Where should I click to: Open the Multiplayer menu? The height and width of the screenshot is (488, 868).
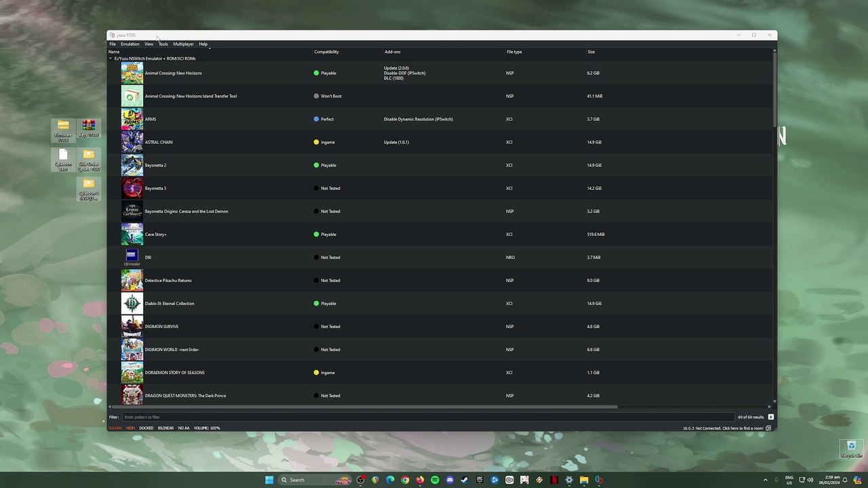[183, 44]
